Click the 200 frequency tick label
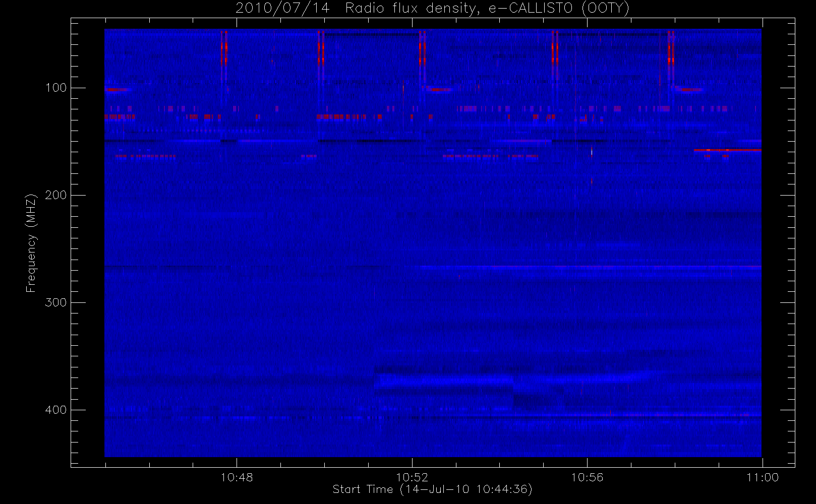Viewport: 816px width, 504px height. coord(55,195)
